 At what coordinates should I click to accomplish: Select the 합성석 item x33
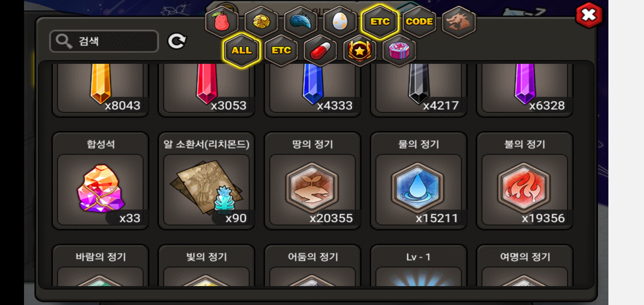[x=100, y=181]
